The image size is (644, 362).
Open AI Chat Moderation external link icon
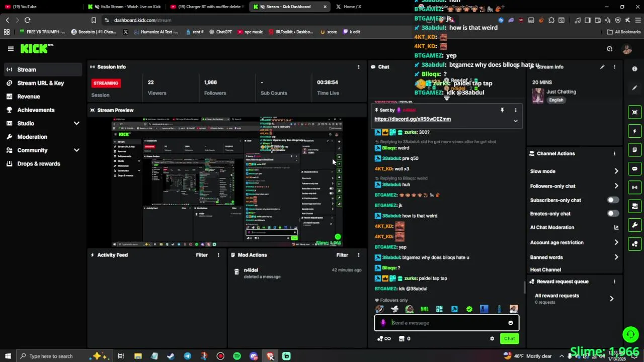click(616, 228)
